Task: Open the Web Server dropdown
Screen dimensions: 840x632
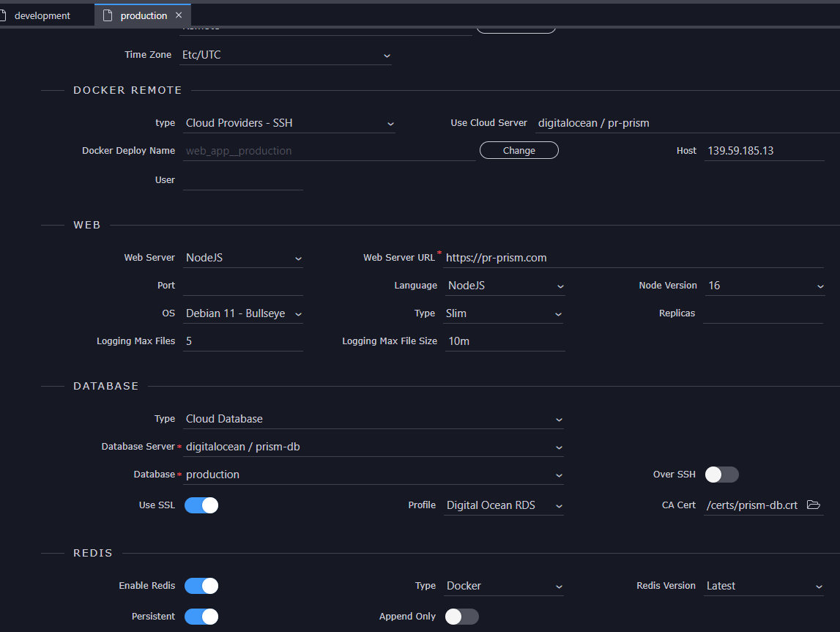Action: coord(297,258)
